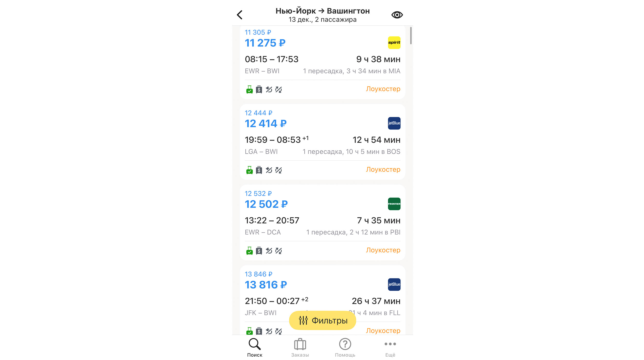Open the Помощь help tab
Viewport: 644px width, 360px height.
pos(345,347)
